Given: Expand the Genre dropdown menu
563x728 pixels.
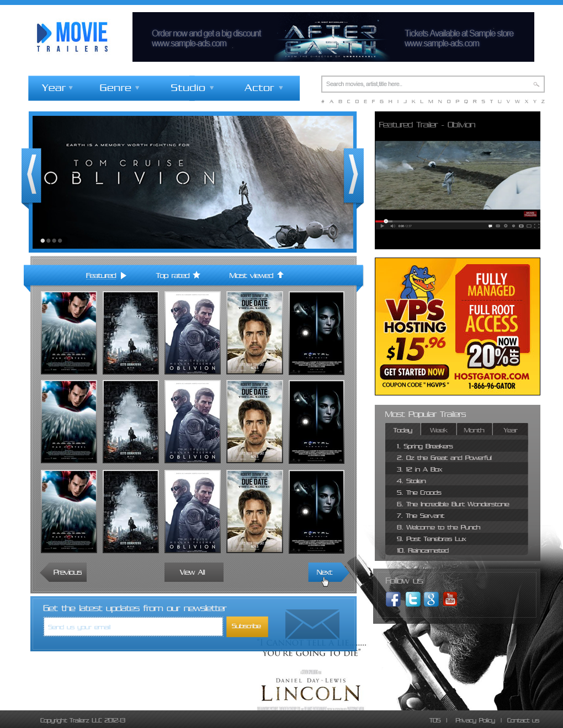Looking at the screenshot, I should (119, 88).
